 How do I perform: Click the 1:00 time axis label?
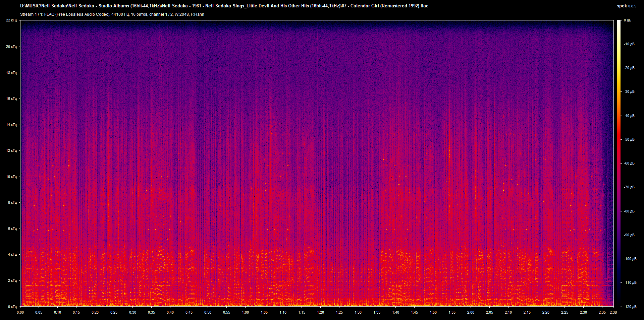pyautogui.click(x=246, y=312)
